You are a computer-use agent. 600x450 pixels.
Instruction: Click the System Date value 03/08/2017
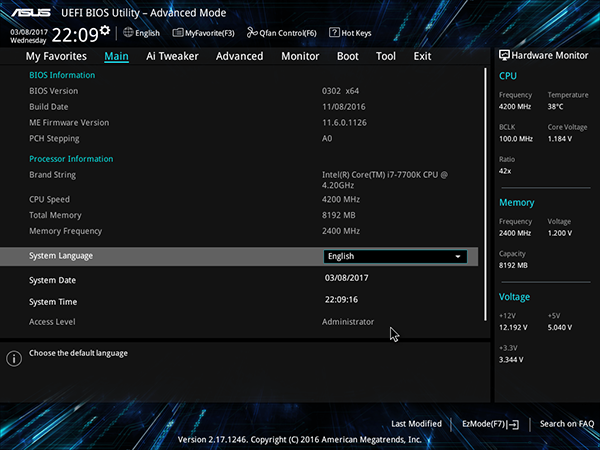click(347, 278)
